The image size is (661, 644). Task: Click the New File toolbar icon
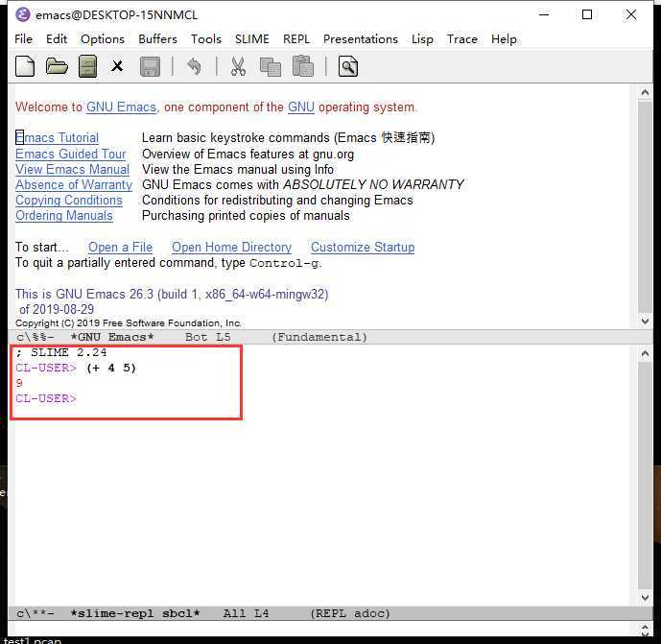25,66
